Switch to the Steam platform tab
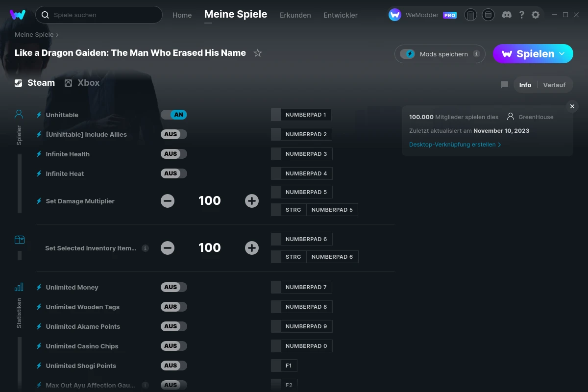 35,83
